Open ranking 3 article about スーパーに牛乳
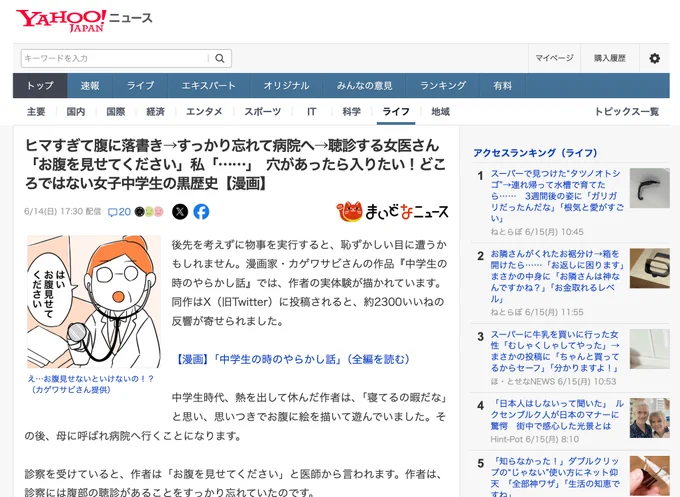 [555, 351]
